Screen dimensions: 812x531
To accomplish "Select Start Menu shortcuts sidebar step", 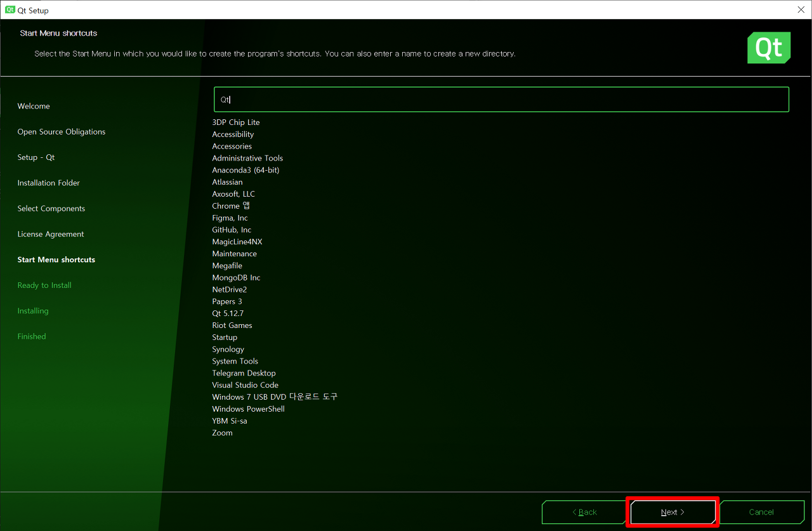I will point(56,259).
